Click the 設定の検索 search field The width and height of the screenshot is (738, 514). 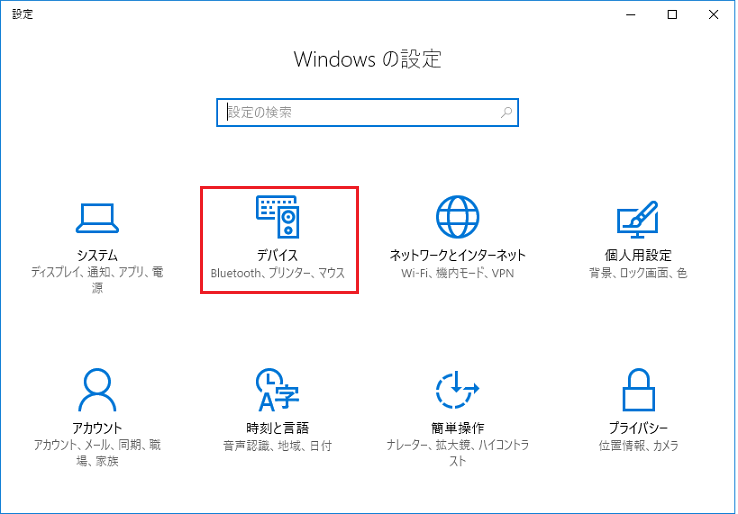pyautogui.click(x=368, y=112)
